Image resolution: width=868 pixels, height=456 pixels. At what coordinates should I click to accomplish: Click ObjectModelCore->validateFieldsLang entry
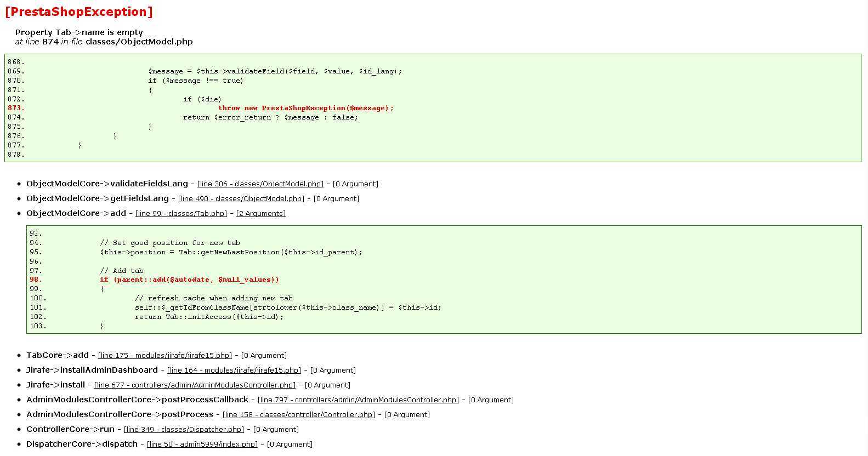click(107, 184)
